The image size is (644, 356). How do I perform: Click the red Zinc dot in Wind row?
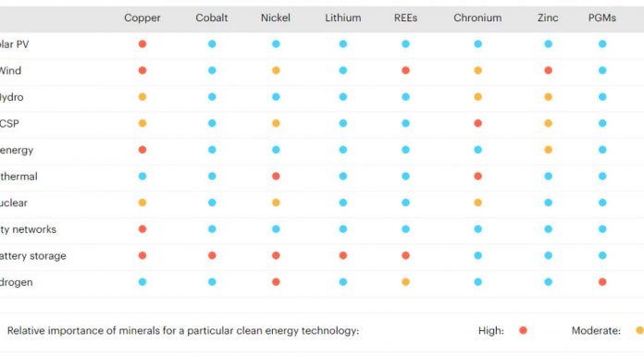(549, 70)
